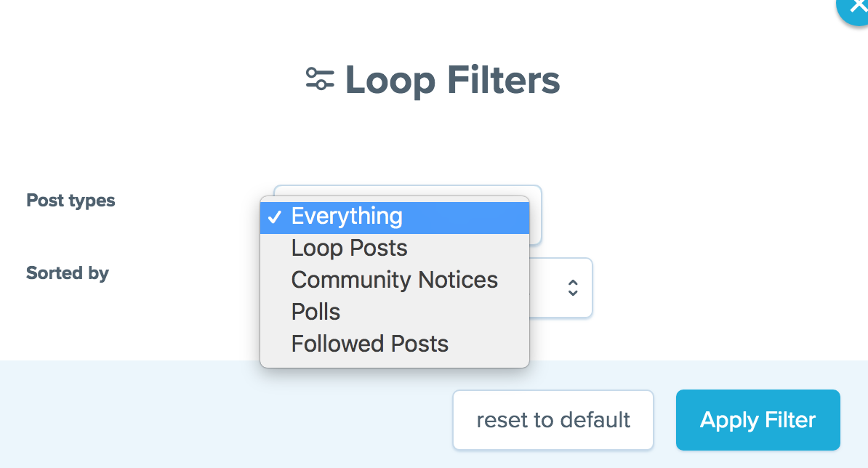Click the Sorted by label
Image resolution: width=868 pixels, height=468 pixels.
click(68, 273)
